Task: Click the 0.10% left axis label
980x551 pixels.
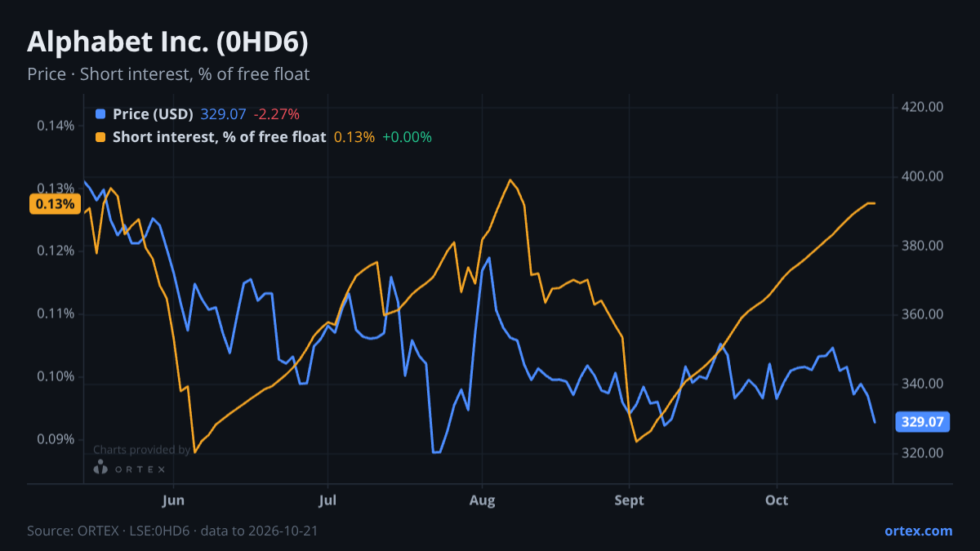Action: tap(56, 376)
